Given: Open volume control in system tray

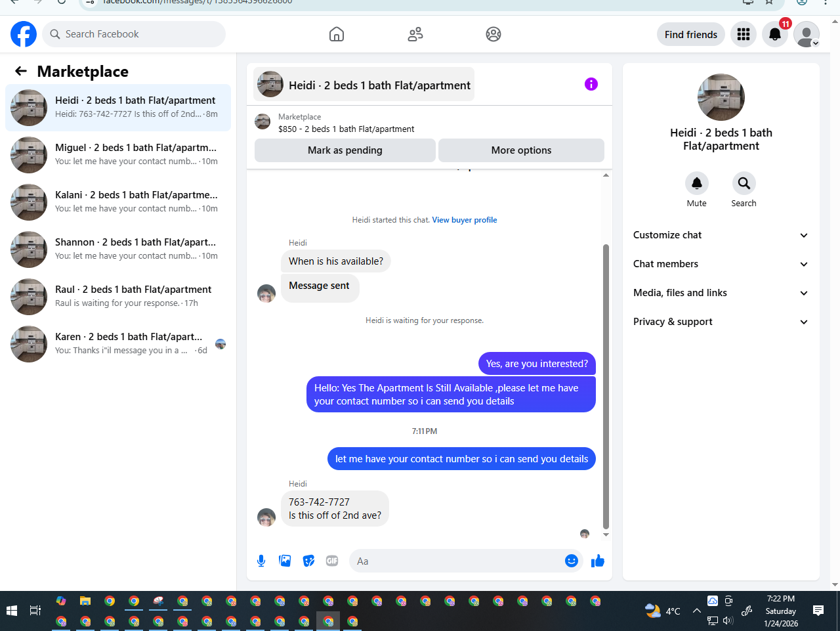Looking at the screenshot, I should tap(728, 620).
